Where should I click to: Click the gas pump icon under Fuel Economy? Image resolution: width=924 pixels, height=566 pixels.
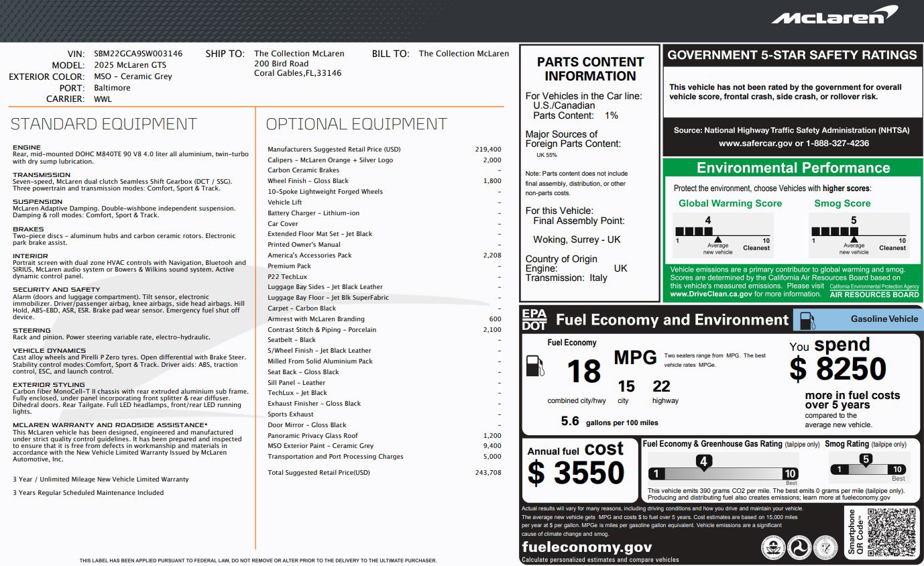pos(535,365)
